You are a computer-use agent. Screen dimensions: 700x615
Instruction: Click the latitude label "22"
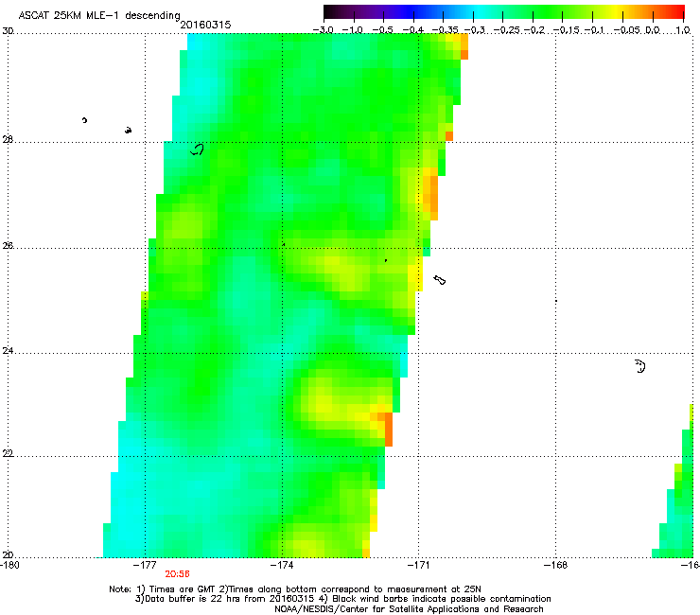[x=8, y=453]
